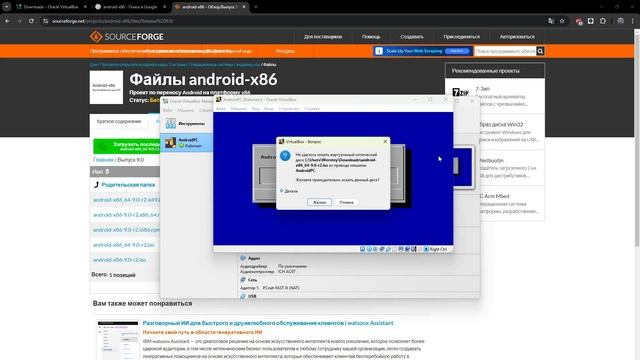Click the USB section header icon
The image size is (640, 360).
point(243,296)
